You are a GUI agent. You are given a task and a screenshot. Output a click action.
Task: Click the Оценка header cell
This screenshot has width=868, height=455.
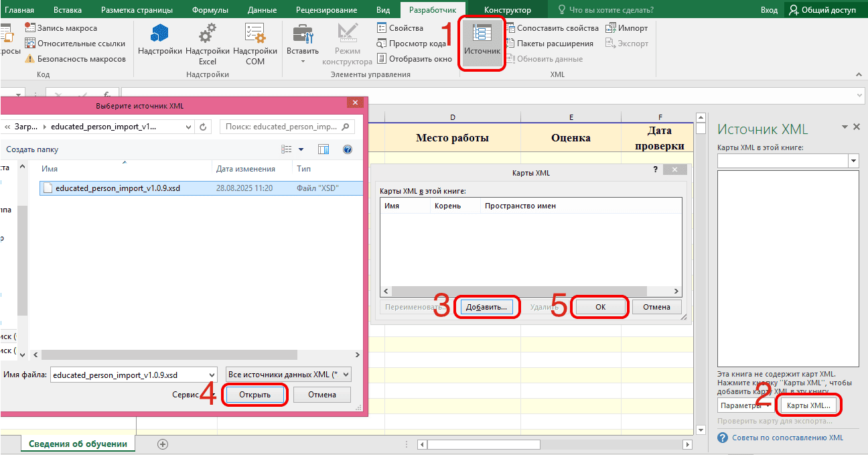(x=571, y=138)
